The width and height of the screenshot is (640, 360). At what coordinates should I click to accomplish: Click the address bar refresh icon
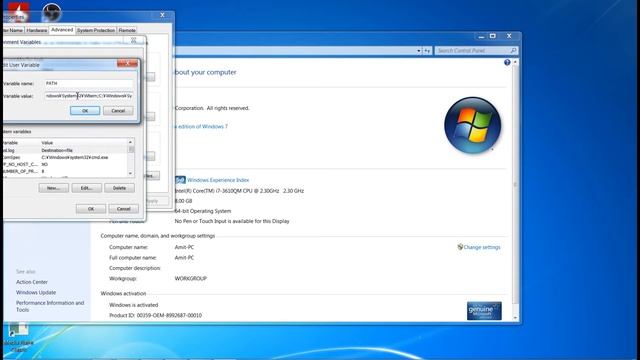(x=427, y=51)
